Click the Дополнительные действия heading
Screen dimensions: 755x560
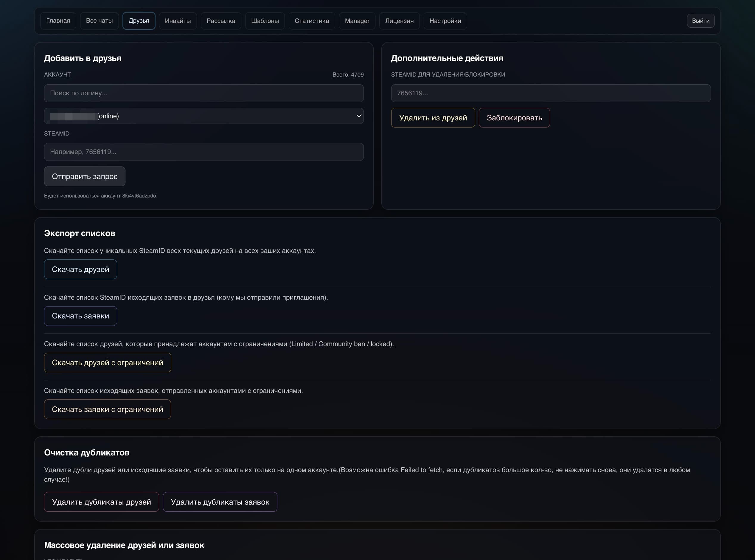tap(447, 58)
